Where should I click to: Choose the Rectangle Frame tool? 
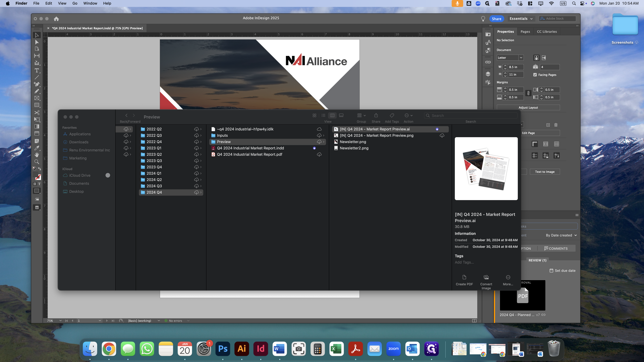point(37,98)
